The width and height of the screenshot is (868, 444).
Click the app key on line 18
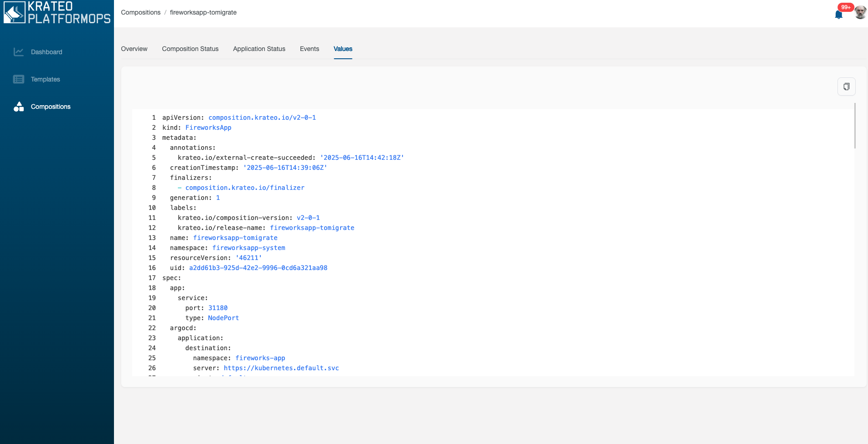coord(177,288)
